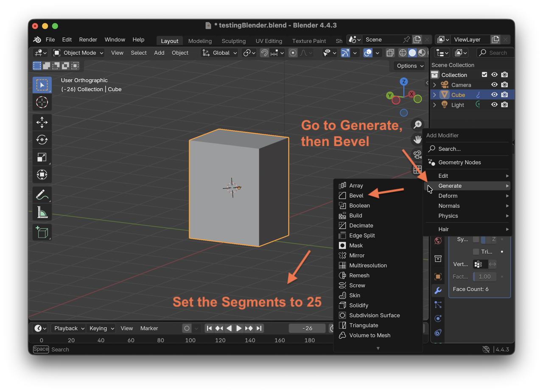
Task: Select the Move tool in the toolbar
Action: tap(42, 122)
